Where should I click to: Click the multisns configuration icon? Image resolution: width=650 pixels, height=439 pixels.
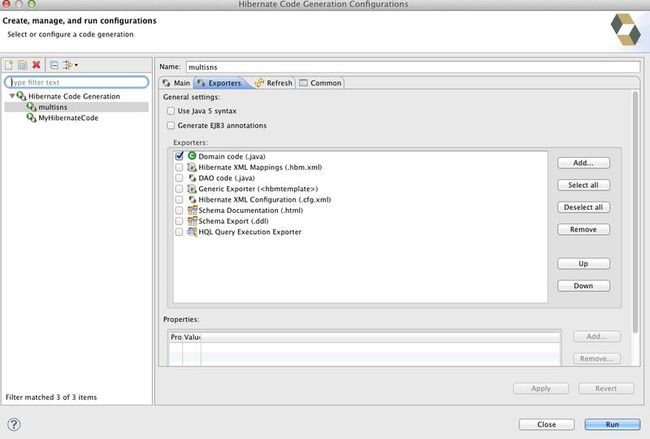32,107
